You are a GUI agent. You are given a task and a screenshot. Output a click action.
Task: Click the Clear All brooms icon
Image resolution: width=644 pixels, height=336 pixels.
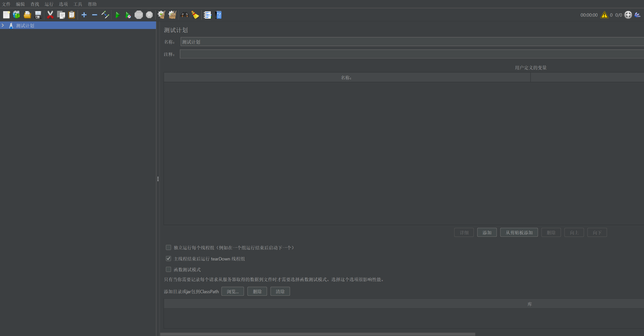pyautogui.click(x=172, y=15)
